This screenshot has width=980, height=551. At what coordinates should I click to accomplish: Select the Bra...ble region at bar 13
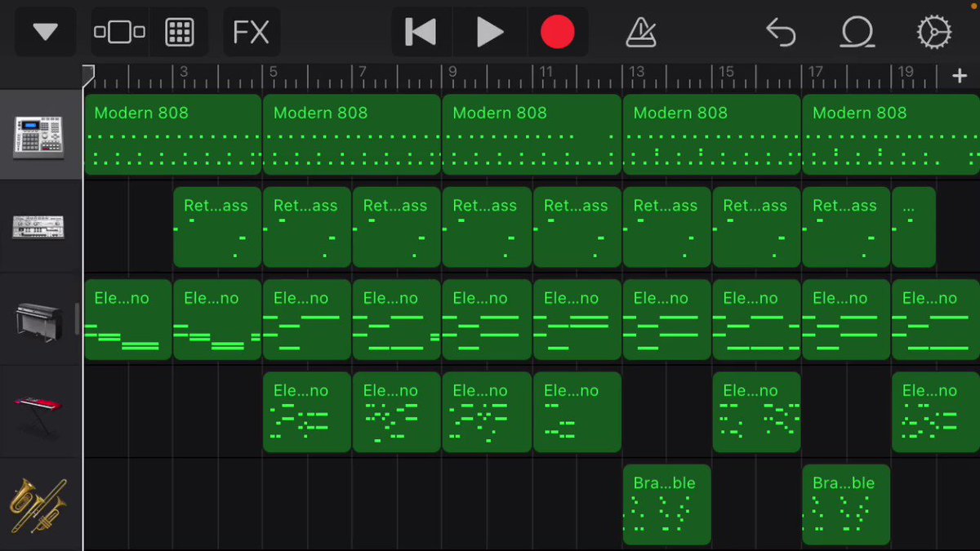pyautogui.click(x=666, y=504)
